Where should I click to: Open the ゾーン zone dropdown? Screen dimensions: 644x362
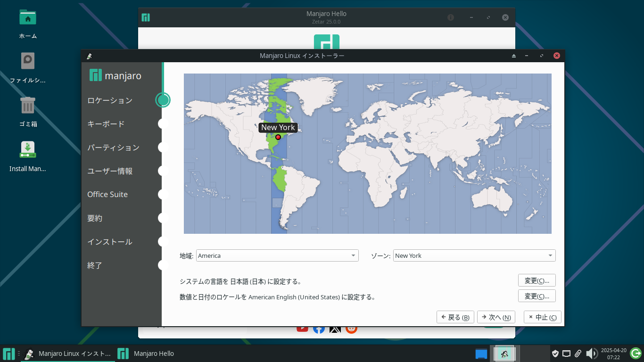click(474, 255)
